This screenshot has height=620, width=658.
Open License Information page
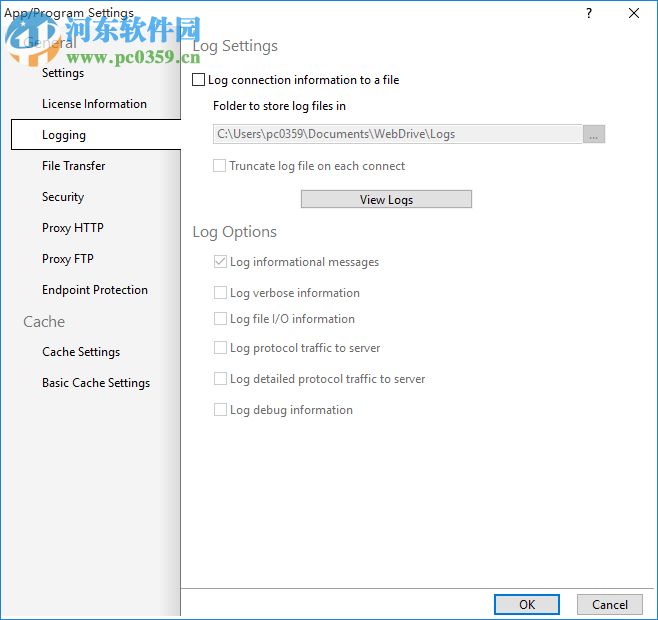click(x=94, y=104)
